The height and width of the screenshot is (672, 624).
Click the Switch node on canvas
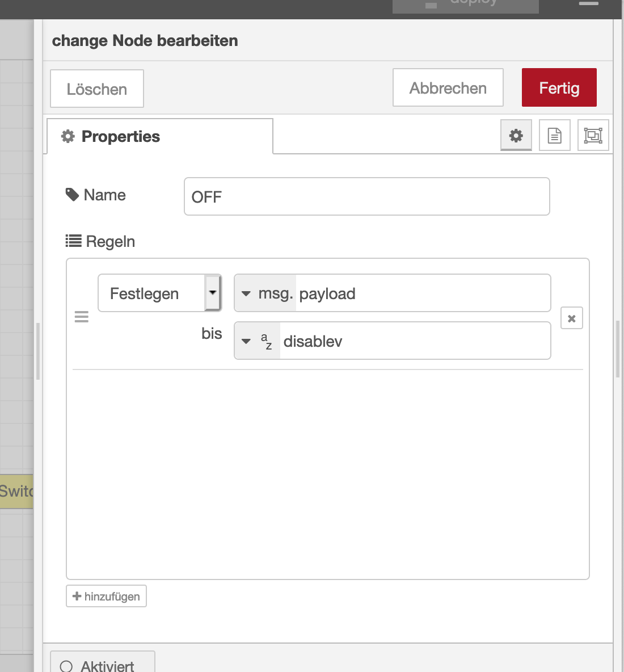click(x=16, y=491)
